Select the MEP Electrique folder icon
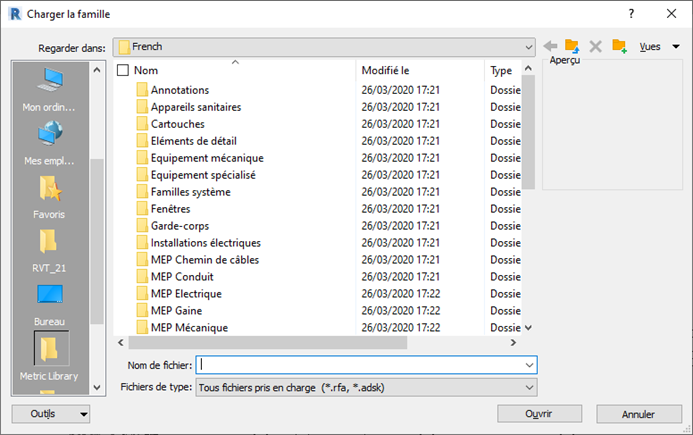 (x=142, y=294)
